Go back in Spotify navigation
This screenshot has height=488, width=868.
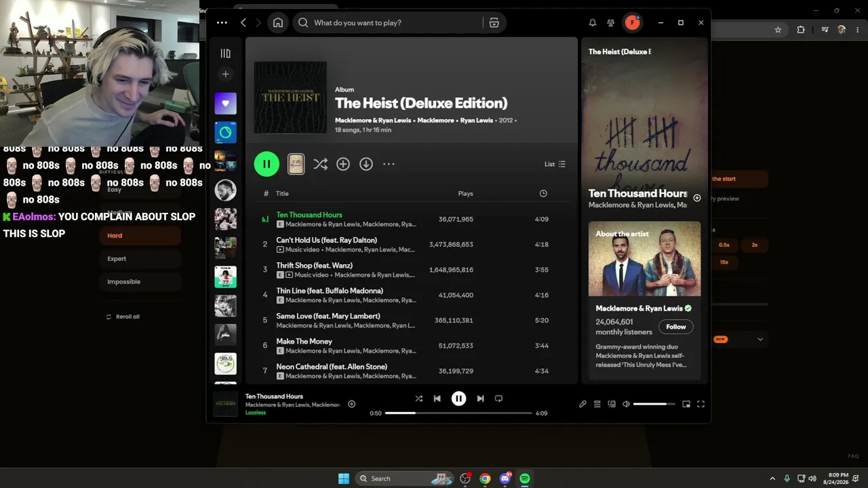tap(243, 22)
